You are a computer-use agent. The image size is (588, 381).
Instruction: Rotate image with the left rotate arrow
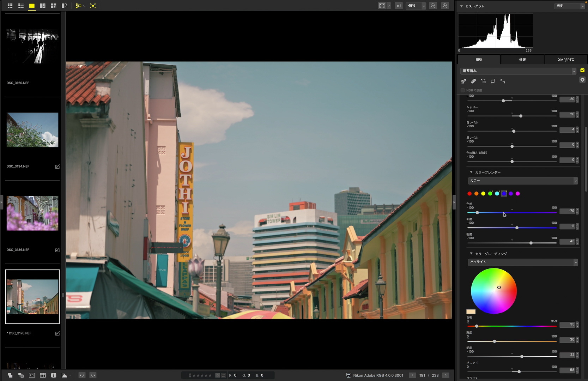(x=81, y=375)
